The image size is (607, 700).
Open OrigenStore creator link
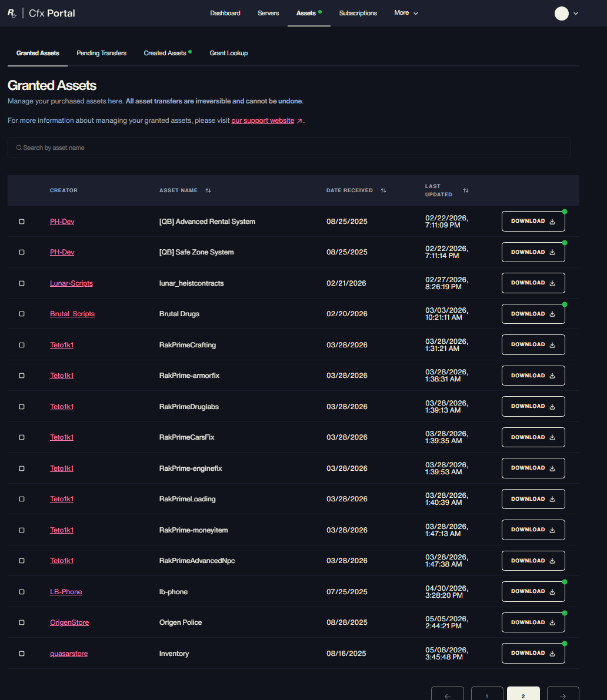point(69,623)
